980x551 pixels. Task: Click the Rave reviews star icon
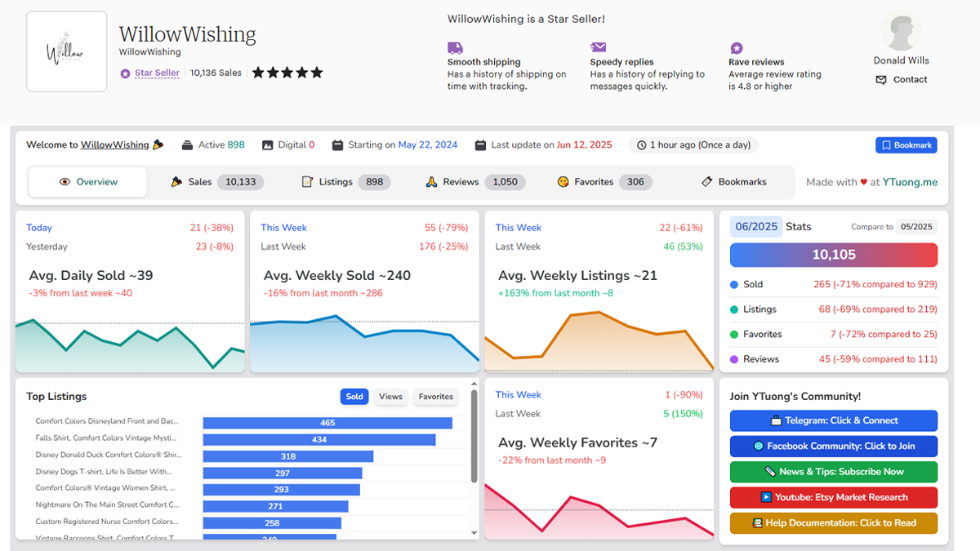pos(737,48)
